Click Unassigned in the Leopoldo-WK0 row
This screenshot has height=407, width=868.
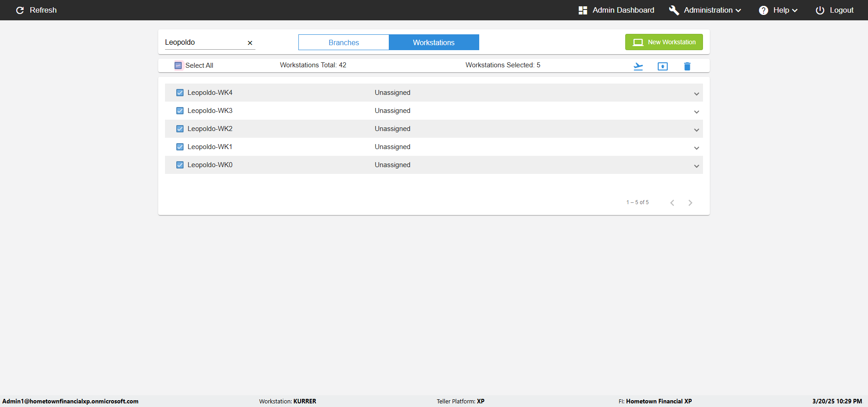click(x=392, y=165)
